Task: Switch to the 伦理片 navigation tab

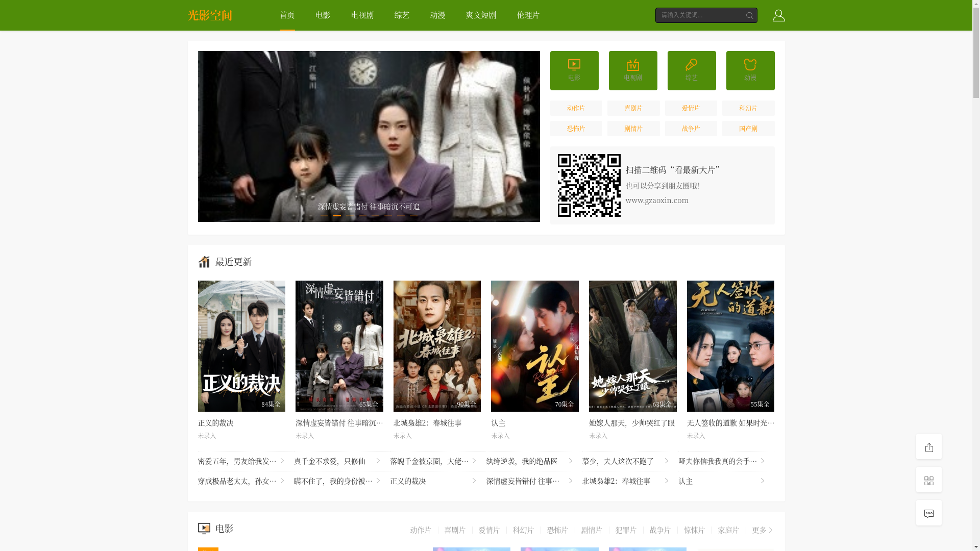Action: coord(528,15)
